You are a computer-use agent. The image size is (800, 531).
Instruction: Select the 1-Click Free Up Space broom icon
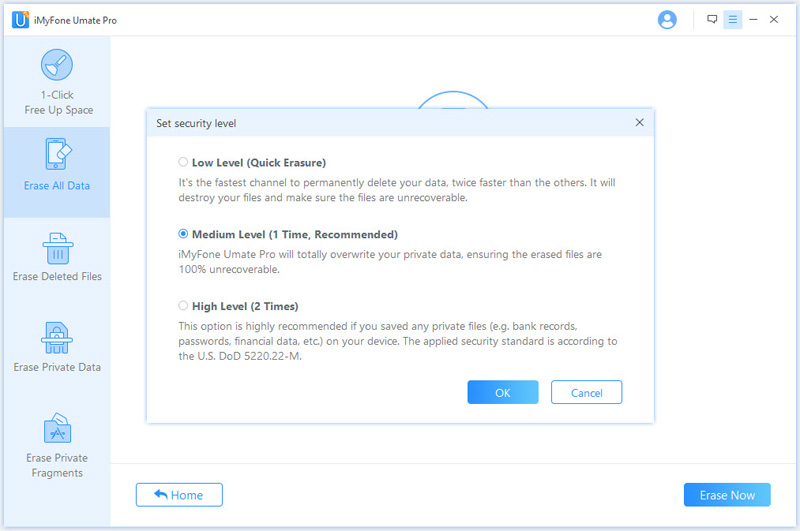57,65
